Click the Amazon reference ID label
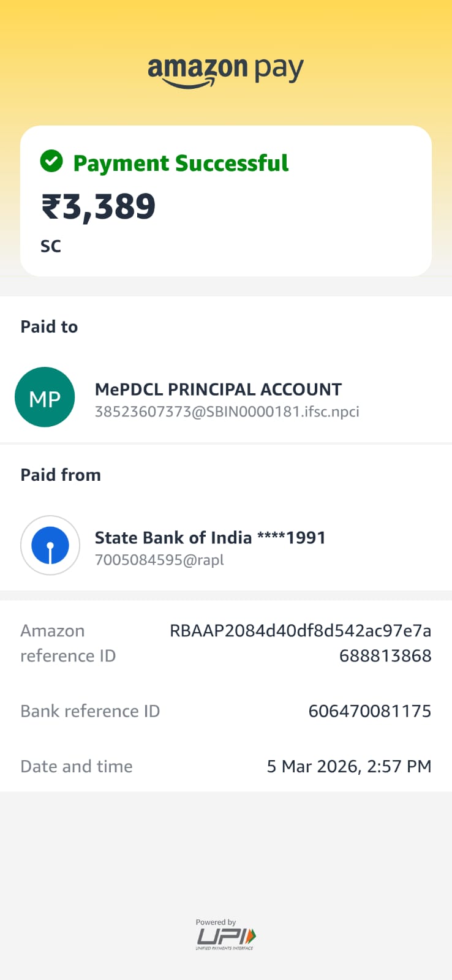Image resolution: width=452 pixels, height=980 pixels. click(67, 643)
